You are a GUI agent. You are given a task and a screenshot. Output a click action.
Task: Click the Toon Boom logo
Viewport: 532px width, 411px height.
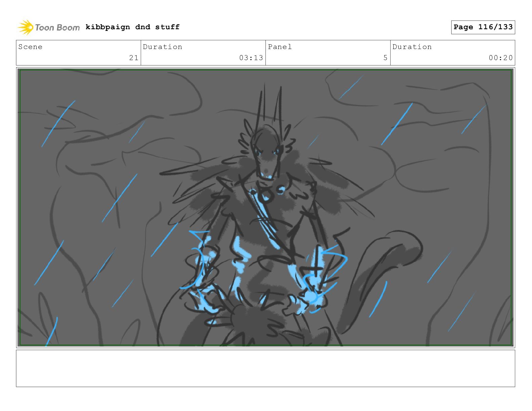click(49, 27)
